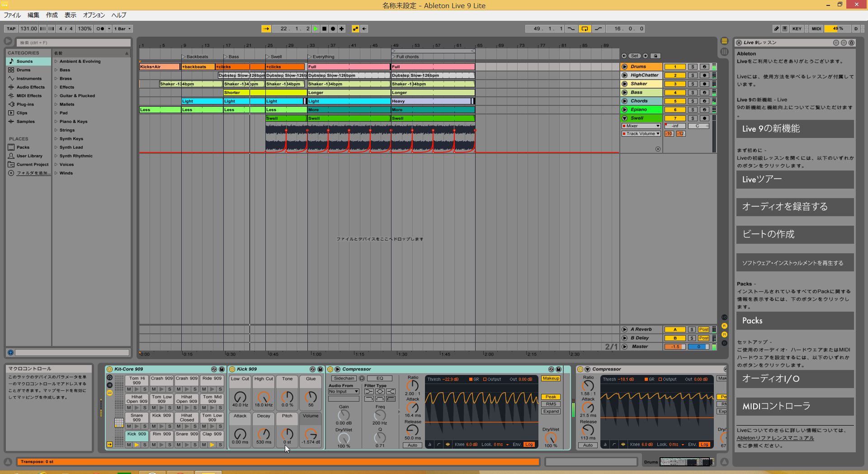Unfold the Drums track
868x474 pixels.
pos(624,66)
